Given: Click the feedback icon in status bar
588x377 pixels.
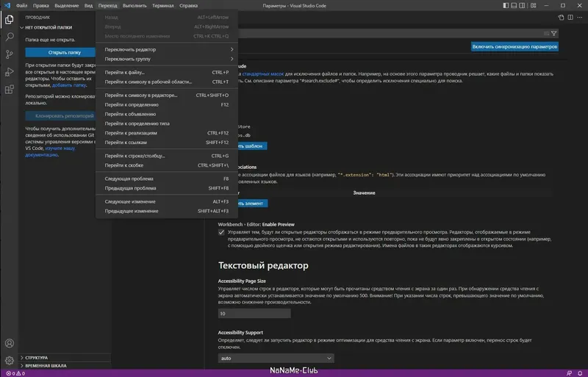Looking at the screenshot, I should click(569, 373).
